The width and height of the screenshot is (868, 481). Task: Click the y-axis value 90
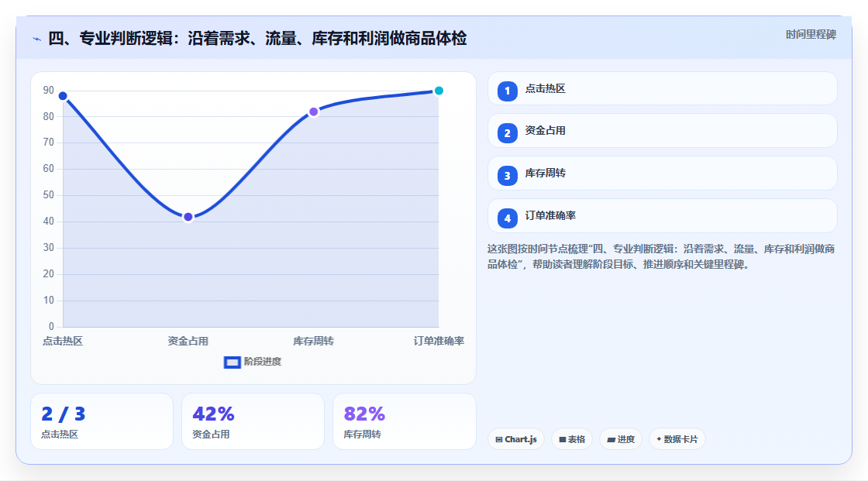click(49, 90)
